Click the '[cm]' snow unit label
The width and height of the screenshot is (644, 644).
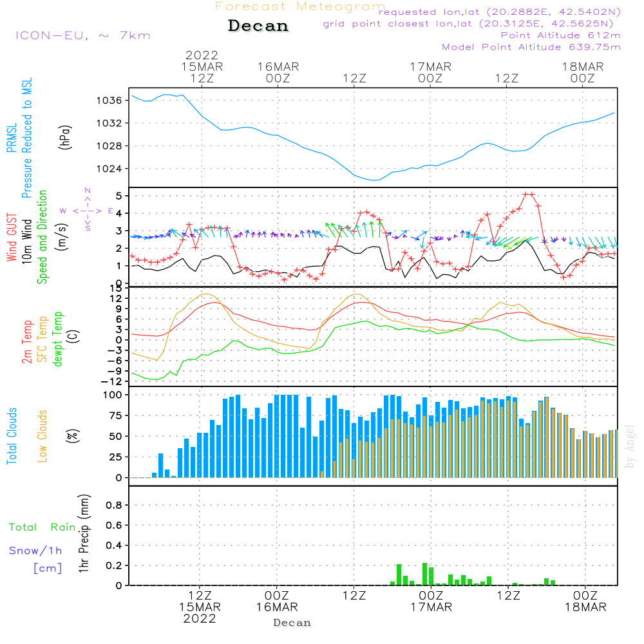(x=48, y=569)
